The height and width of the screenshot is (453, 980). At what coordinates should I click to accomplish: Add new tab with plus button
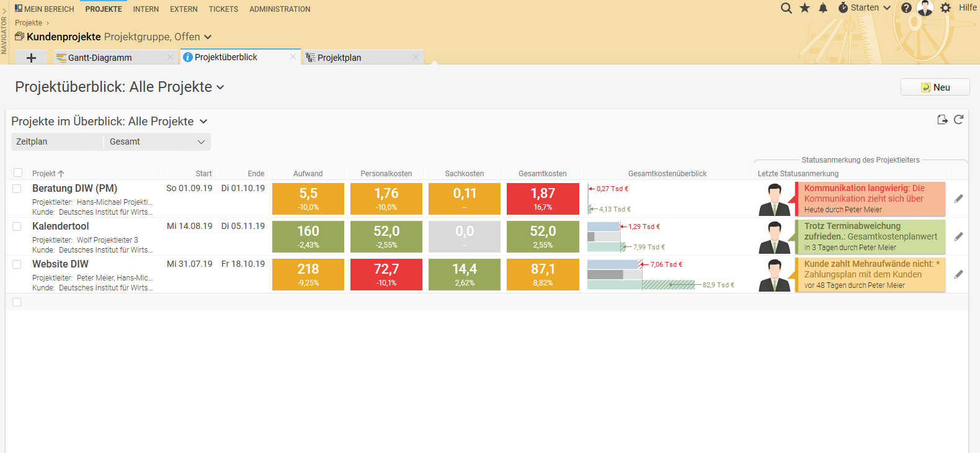(x=31, y=58)
